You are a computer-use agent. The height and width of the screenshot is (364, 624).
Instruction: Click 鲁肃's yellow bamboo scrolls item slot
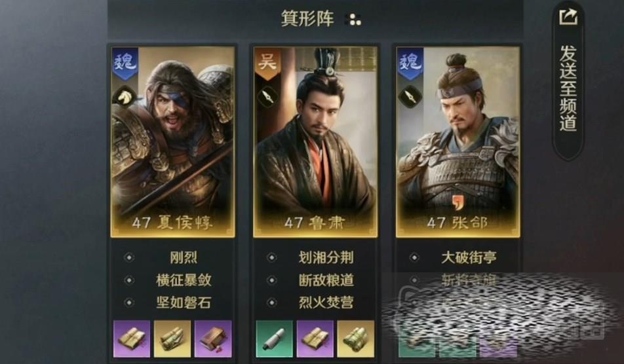pyautogui.click(x=355, y=339)
